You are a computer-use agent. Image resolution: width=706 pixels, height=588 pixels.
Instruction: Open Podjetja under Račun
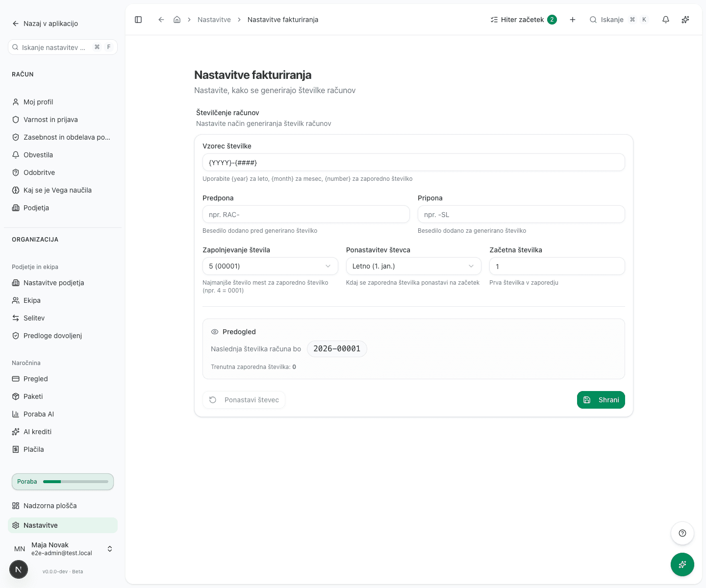pyautogui.click(x=63, y=208)
